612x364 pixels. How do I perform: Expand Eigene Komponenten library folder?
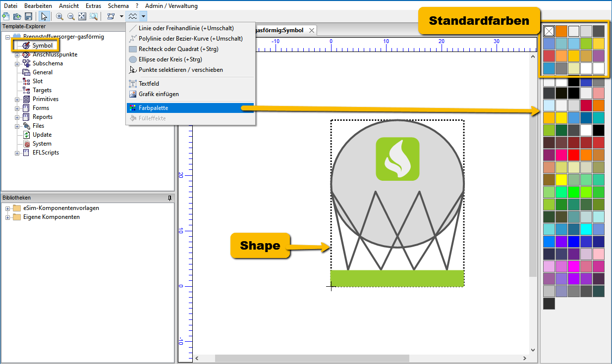[7, 217]
